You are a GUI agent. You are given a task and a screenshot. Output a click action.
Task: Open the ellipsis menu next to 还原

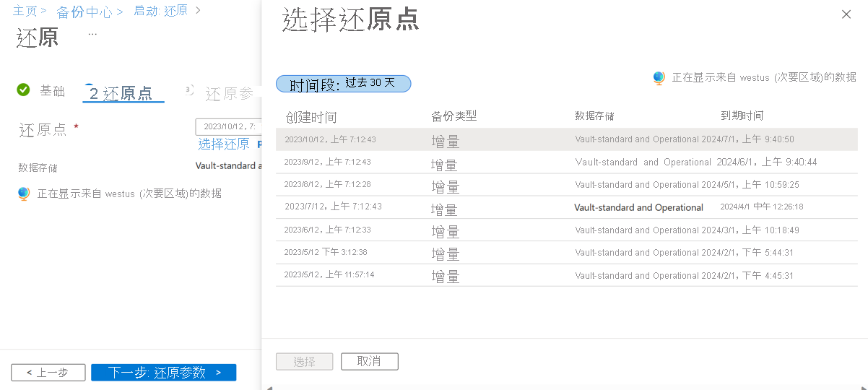92,34
